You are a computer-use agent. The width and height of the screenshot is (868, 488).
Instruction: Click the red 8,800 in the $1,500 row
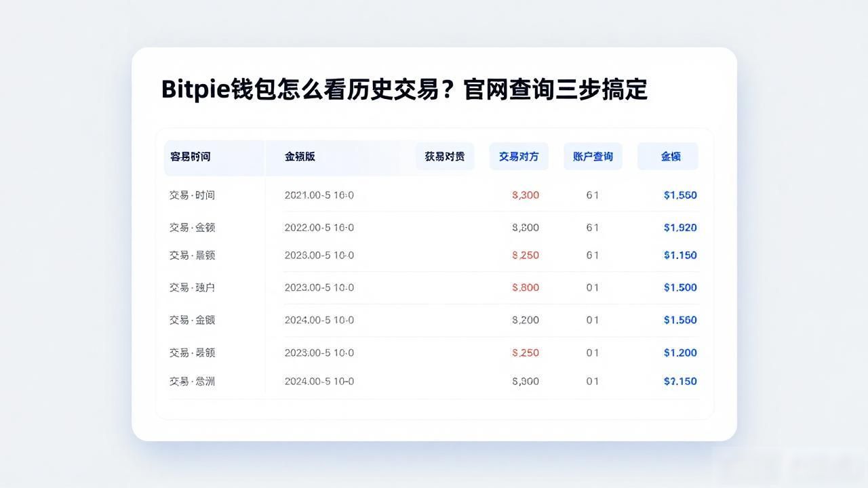click(526, 287)
